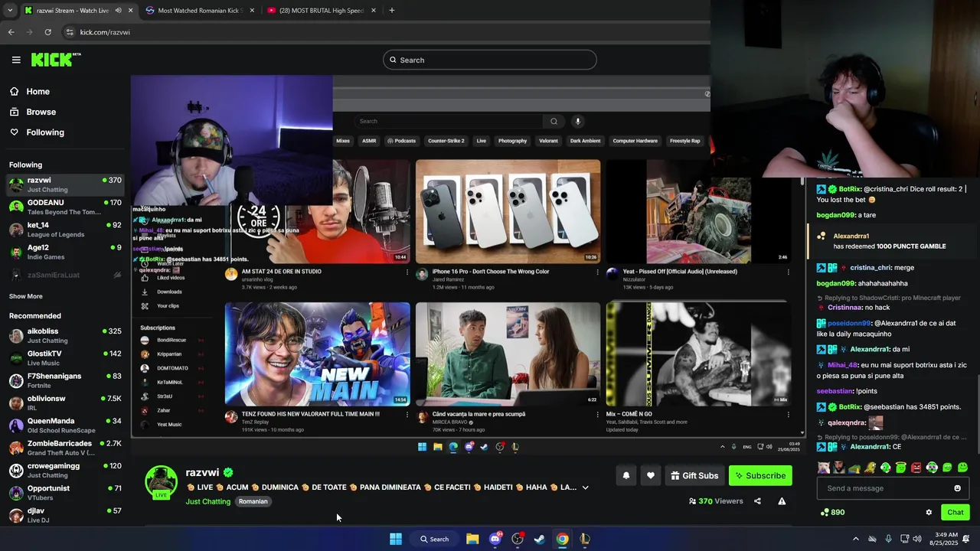Open ZombieBarricades channel
The width and height of the screenshot is (980, 551).
[65, 448]
